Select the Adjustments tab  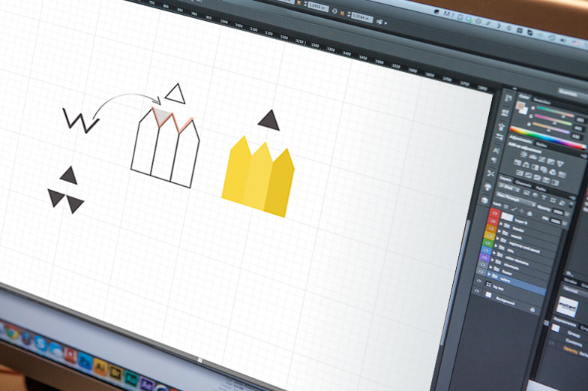pyautogui.click(x=520, y=140)
